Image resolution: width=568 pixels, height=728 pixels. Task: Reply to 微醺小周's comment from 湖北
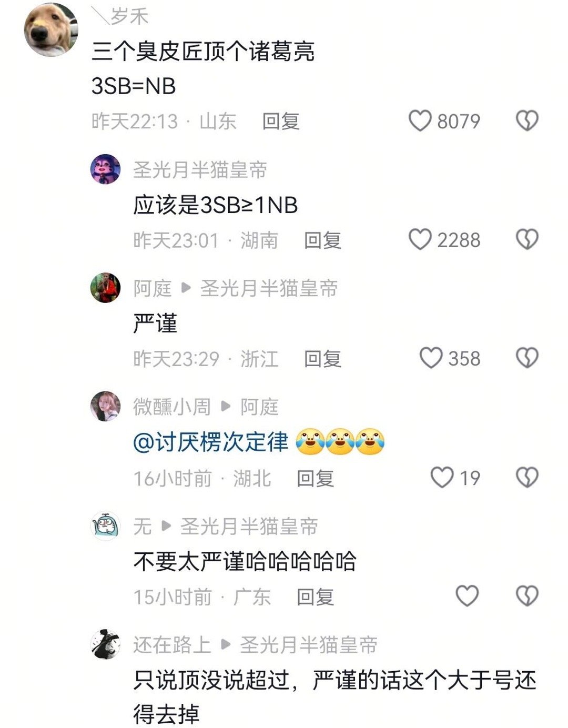(x=315, y=478)
